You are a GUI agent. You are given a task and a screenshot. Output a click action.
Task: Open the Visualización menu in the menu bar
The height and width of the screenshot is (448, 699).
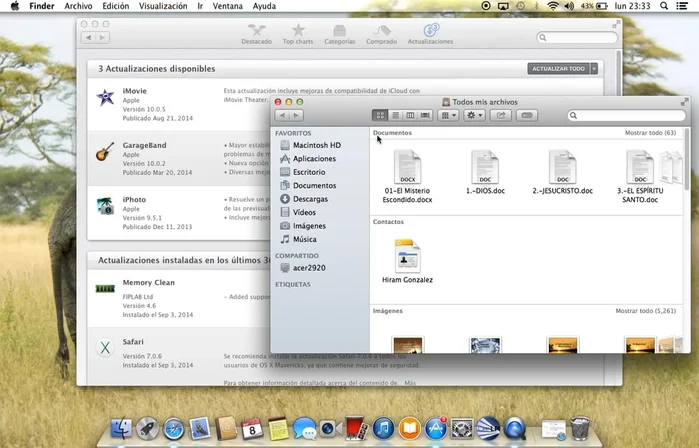click(162, 6)
